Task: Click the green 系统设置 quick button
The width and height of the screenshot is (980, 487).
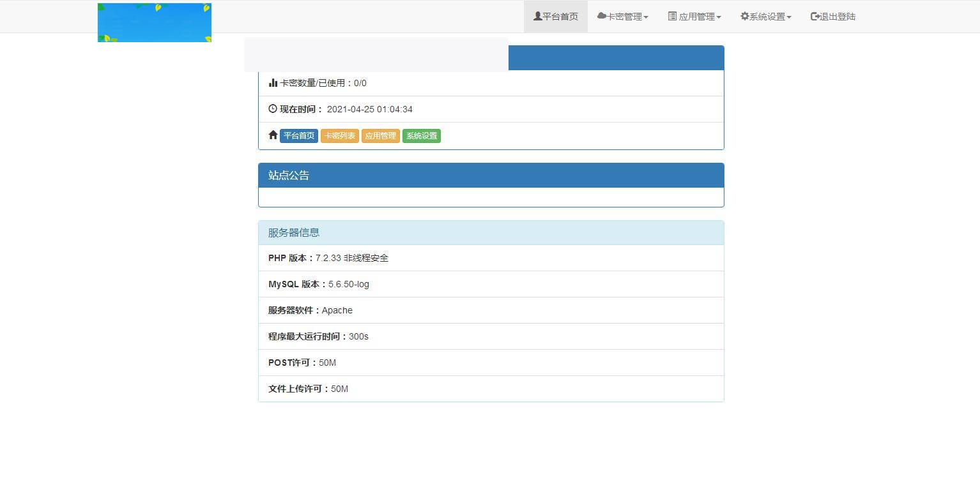Action: 421,135
